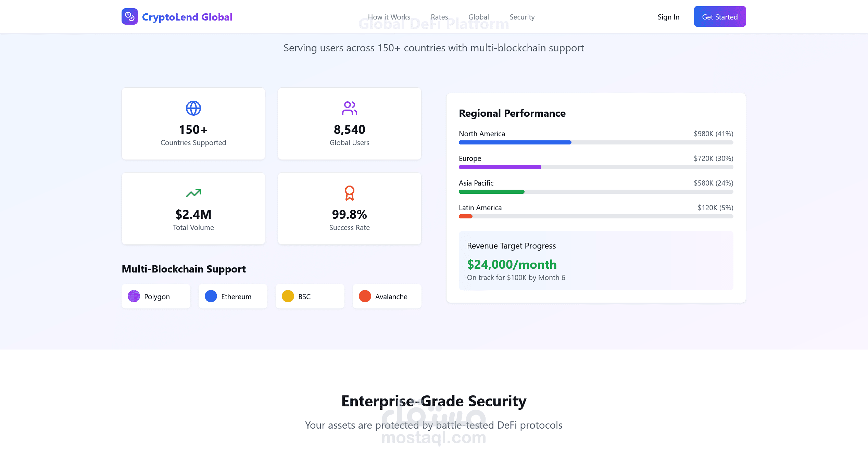Click the 99.8% value
Screen dimensions: 868x456
pyautogui.click(x=350, y=214)
